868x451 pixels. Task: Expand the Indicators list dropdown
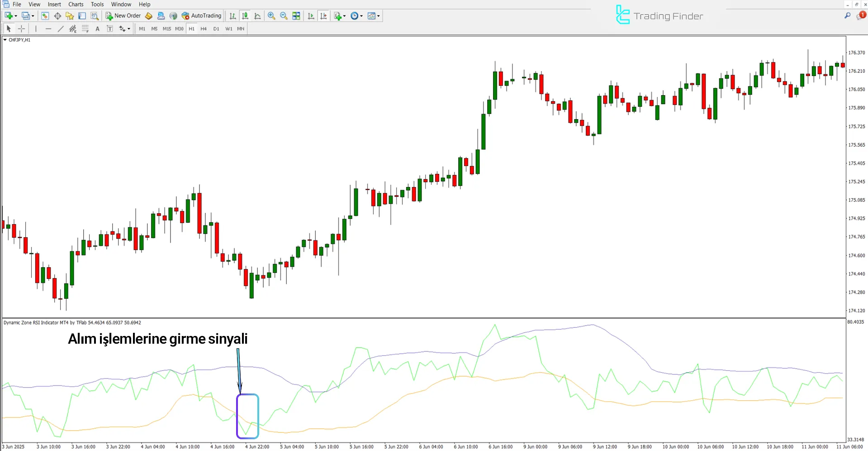344,16
